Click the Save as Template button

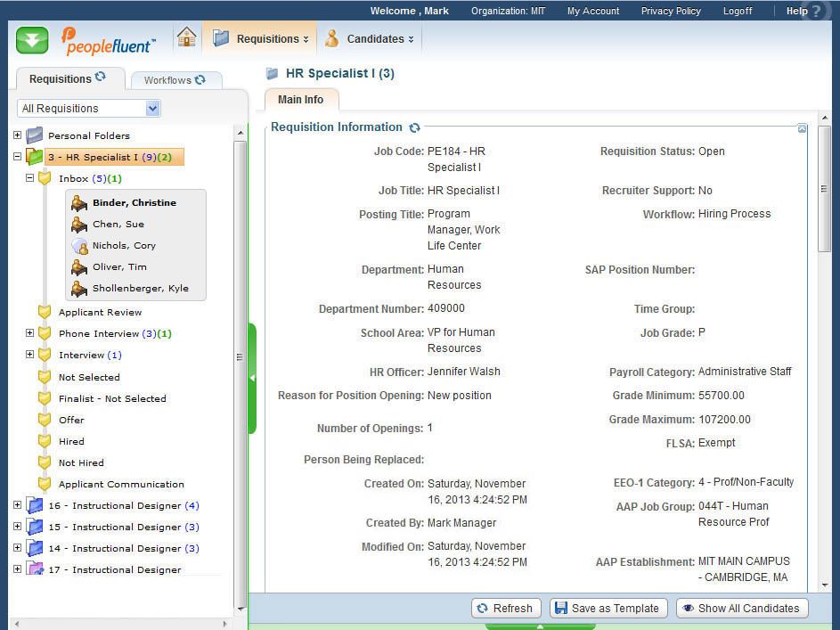(x=608, y=608)
